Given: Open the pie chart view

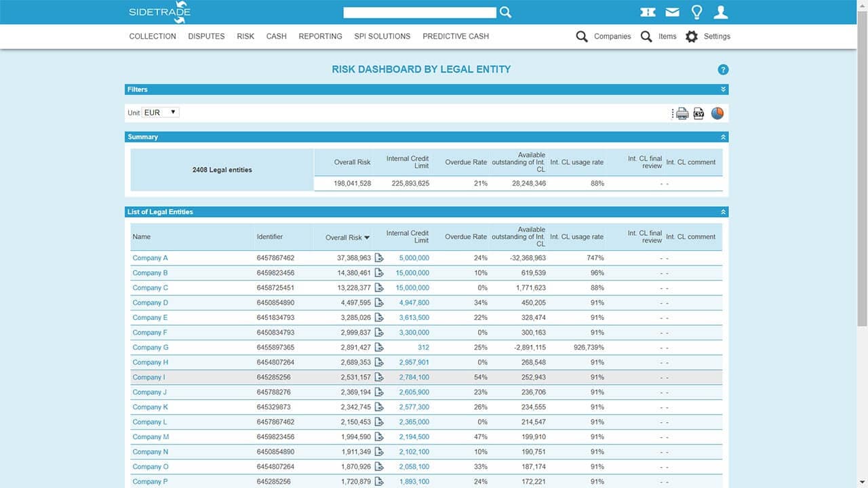Looking at the screenshot, I should click(717, 113).
